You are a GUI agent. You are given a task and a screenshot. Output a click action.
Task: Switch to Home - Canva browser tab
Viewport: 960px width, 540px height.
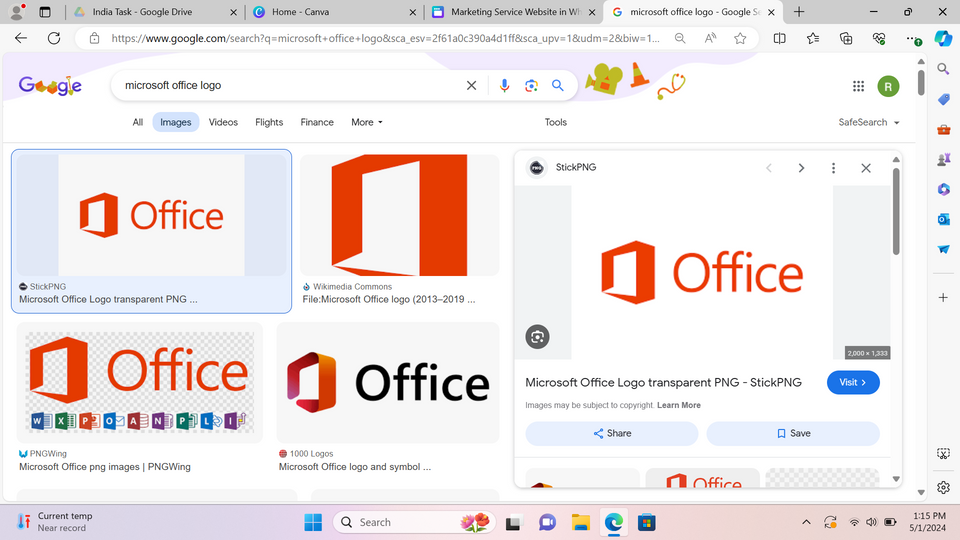pyautogui.click(x=334, y=12)
